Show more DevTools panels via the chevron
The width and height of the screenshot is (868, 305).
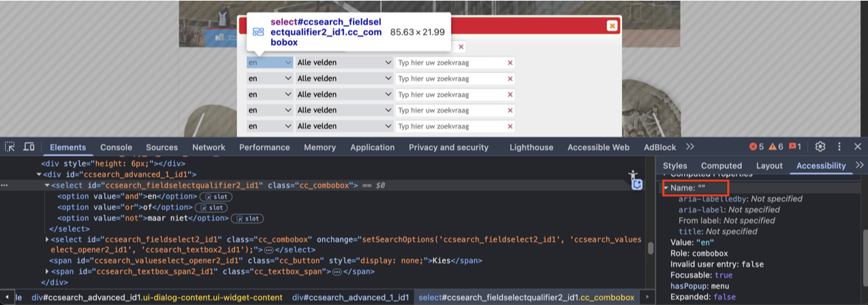click(x=690, y=147)
